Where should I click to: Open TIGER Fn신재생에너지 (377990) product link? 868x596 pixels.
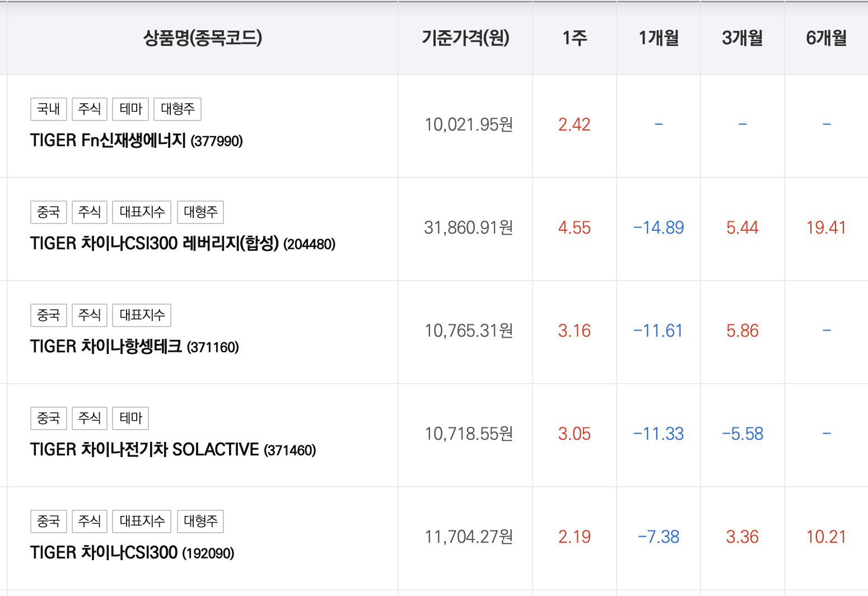point(137,140)
